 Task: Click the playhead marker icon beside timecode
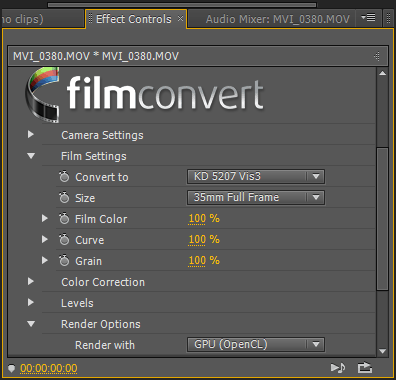pos(11,368)
